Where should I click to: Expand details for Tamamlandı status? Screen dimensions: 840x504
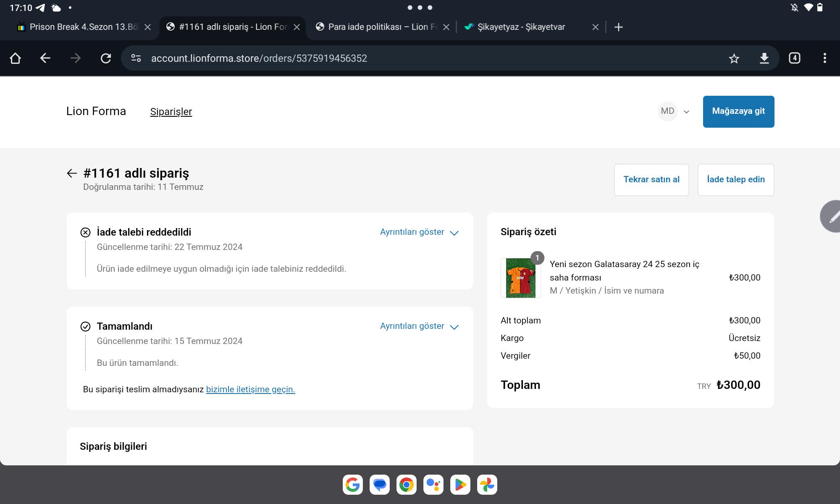point(419,326)
